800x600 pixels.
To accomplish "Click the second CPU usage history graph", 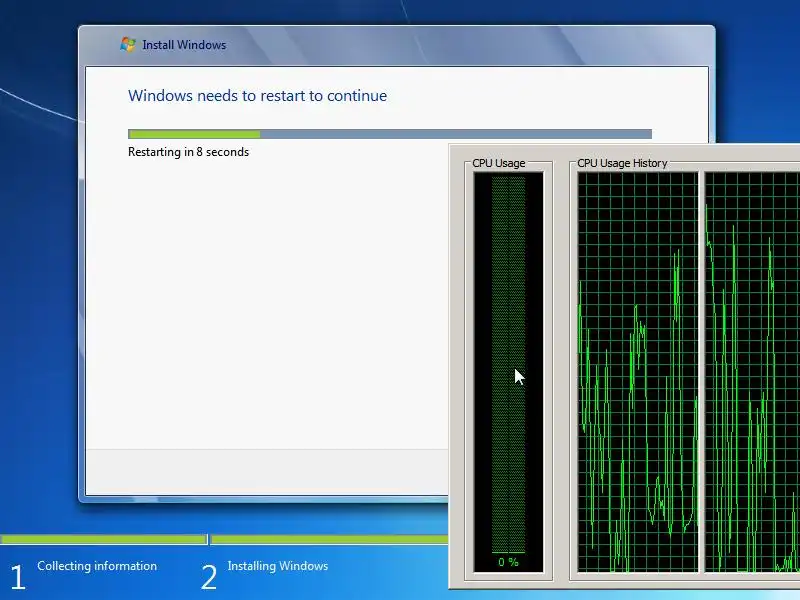I will pos(752,372).
